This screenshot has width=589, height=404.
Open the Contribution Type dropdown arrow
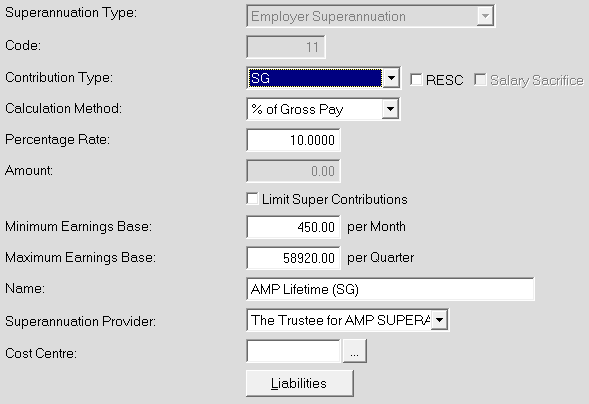pos(391,78)
